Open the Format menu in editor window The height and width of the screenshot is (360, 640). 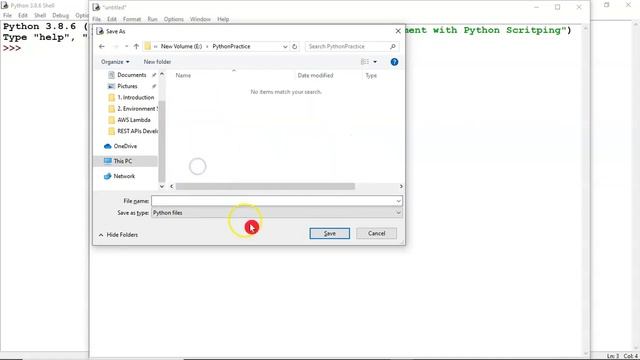tap(132, 19)
